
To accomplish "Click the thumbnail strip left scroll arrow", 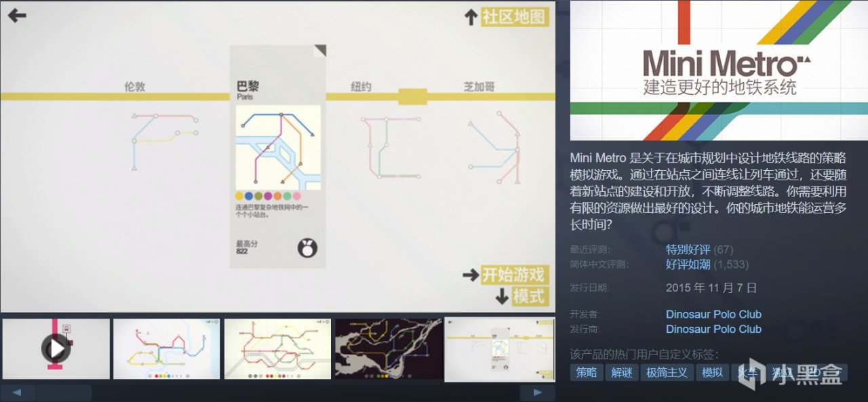I will (x=18, y=393).
